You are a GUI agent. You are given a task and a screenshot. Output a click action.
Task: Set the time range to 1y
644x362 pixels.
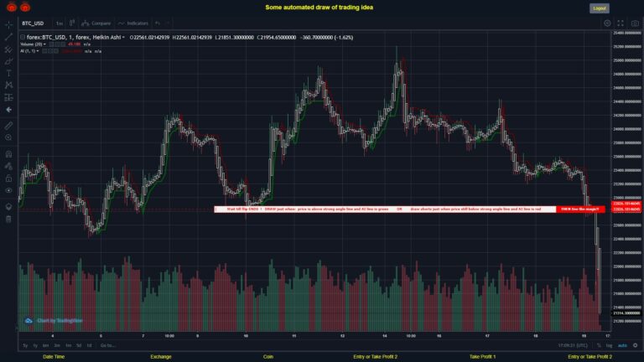pos(35,345)
